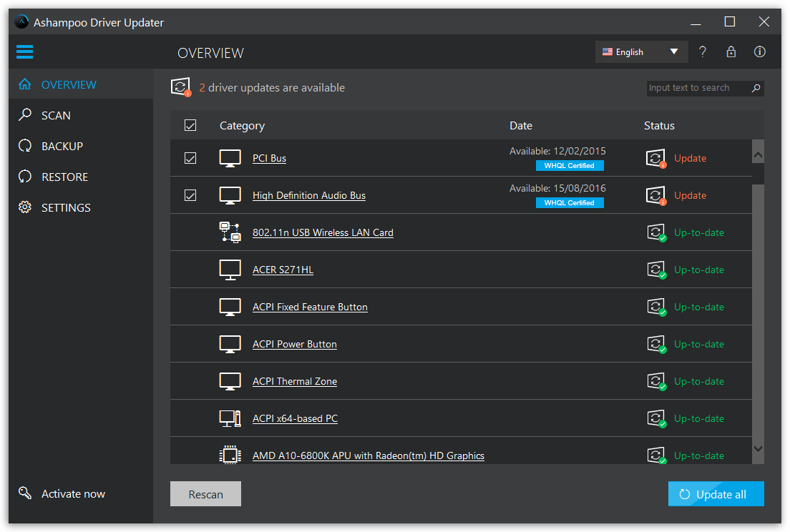Click the lock icon in the header
This screenshot has width=790, height=532.
tap(731, 51)
